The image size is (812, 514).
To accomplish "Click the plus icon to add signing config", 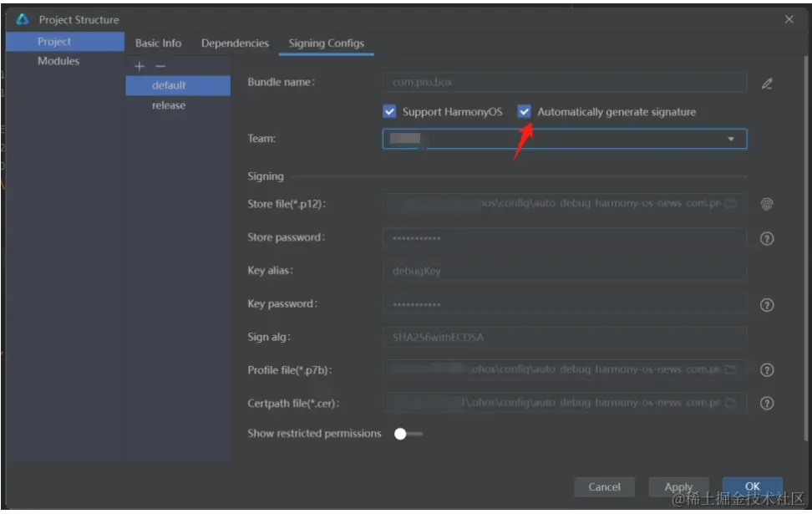I will coord(140,66).
